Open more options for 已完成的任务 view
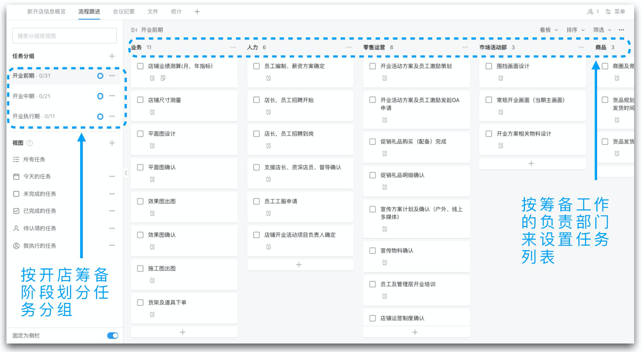This screenshot has height=352, width=644. (112, 211)
